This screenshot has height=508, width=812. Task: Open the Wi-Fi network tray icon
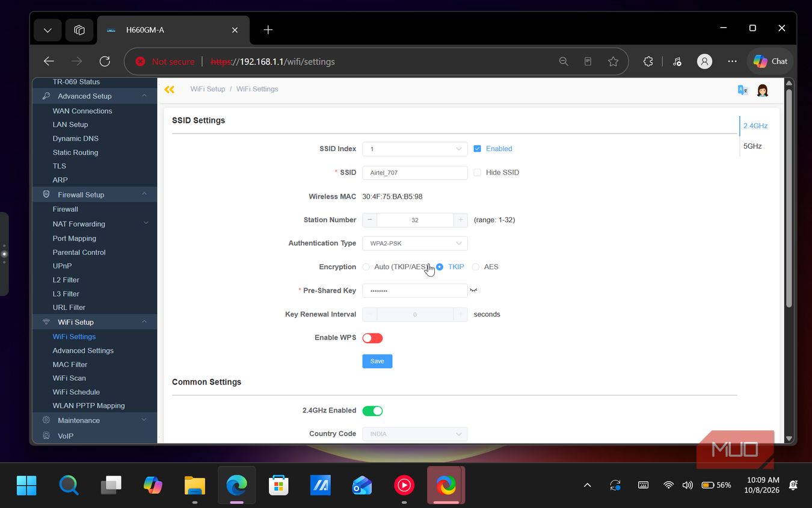pyautogui.click(x=668, y=485)
